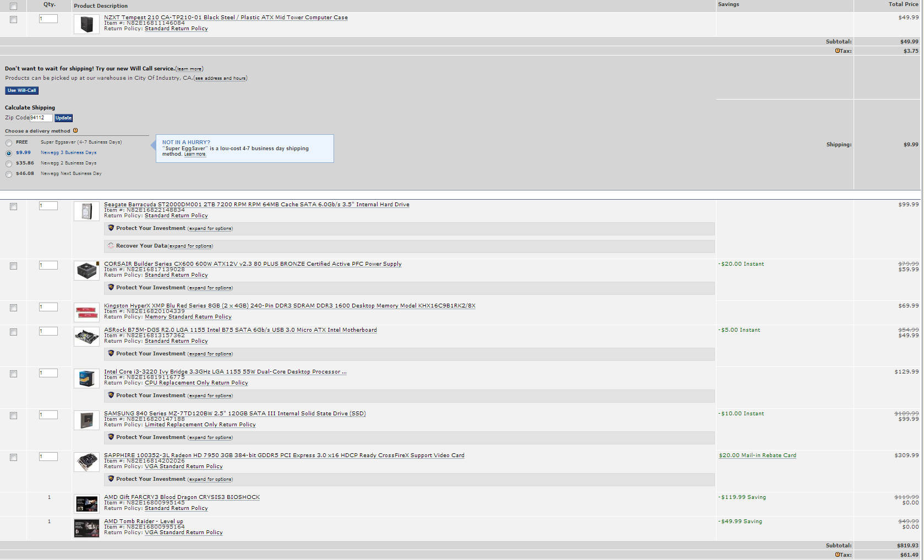Click the AMD Gift FARCRY3 bundle thumbnail
Screen dimensions: 924x560
point(86,504)
